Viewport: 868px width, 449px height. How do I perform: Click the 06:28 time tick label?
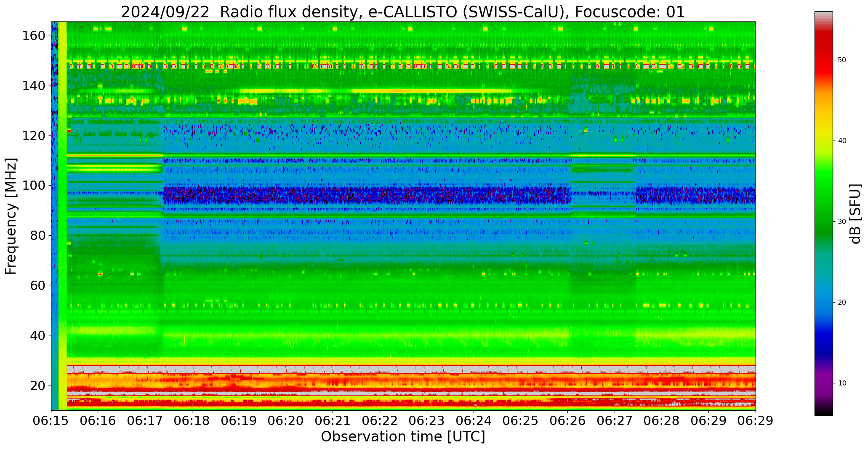click(x=661, y=421)
